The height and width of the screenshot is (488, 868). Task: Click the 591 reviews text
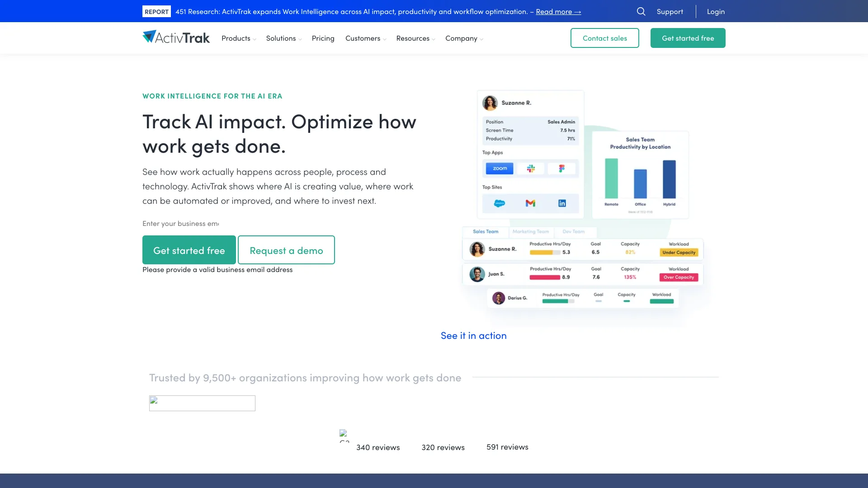click(x=507, y=447)
